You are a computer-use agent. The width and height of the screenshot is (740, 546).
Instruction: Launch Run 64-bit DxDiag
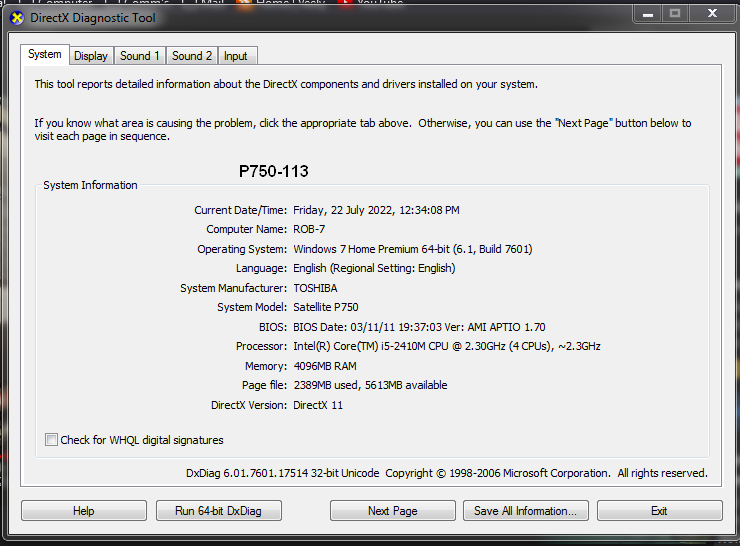(x=219, y=511)
